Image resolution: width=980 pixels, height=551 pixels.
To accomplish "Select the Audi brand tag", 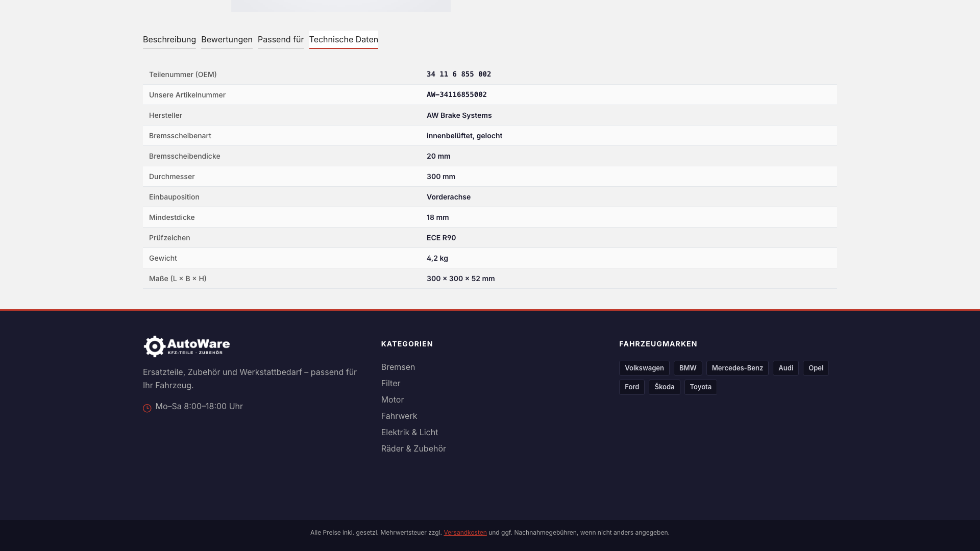I will (x=786, y=368).
